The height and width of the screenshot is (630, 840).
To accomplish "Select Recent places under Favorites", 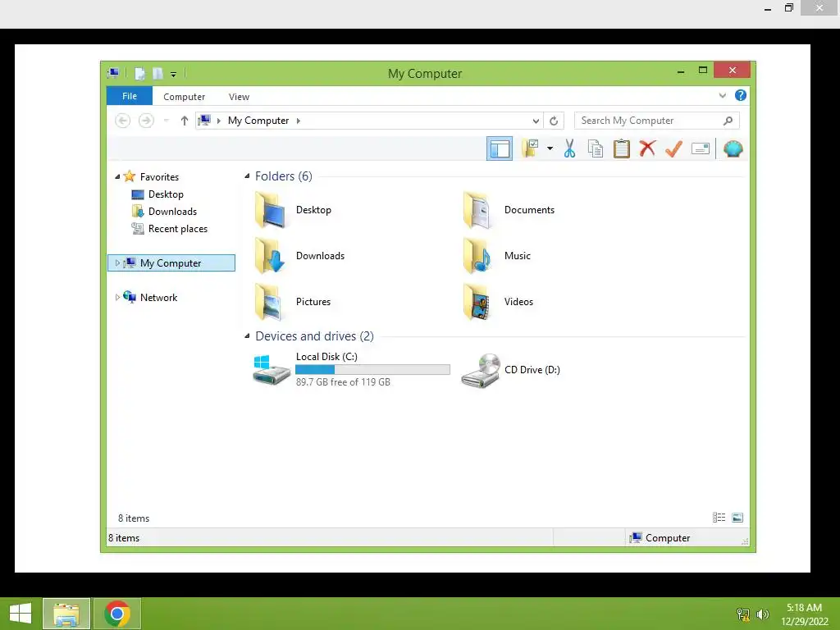I will tap(177, 229).
